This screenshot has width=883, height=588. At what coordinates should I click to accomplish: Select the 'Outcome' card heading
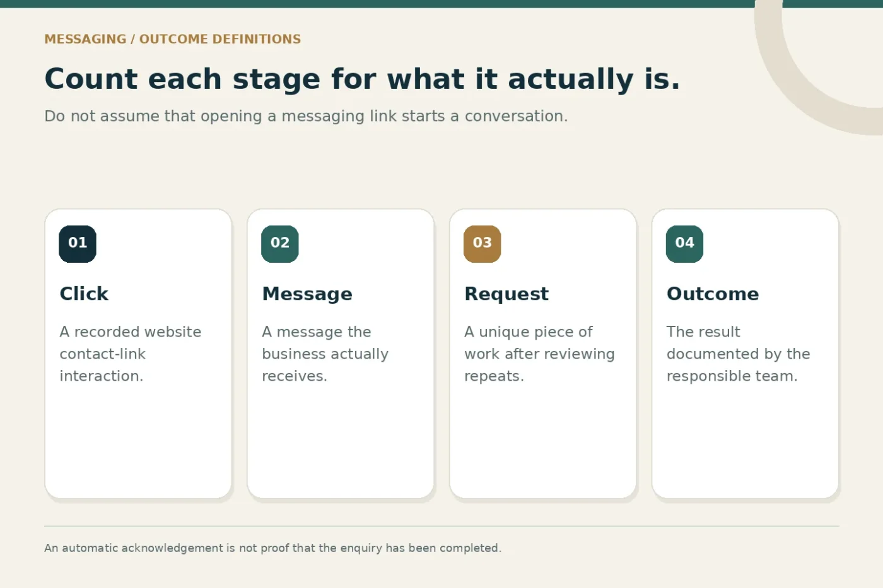713,294
